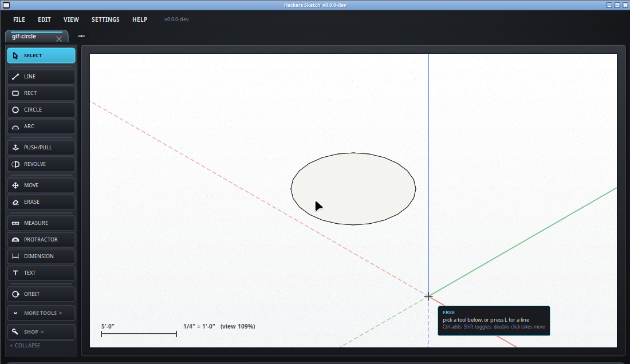This screenshot has width=630, height=364.
Task: Select the Dimension tool
Action: (x=41, y=256)
